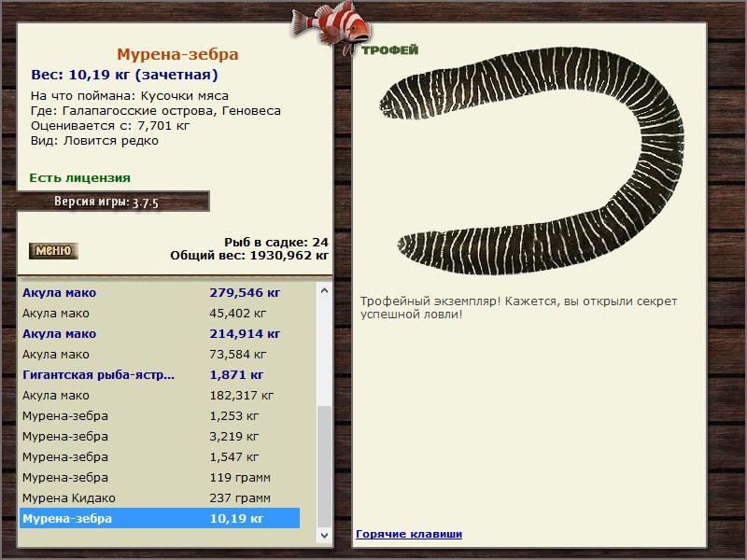This screenshot has width=747, height=560.
Task: Click the Трофейный экземпляр! message text
Action: [518, 308]
